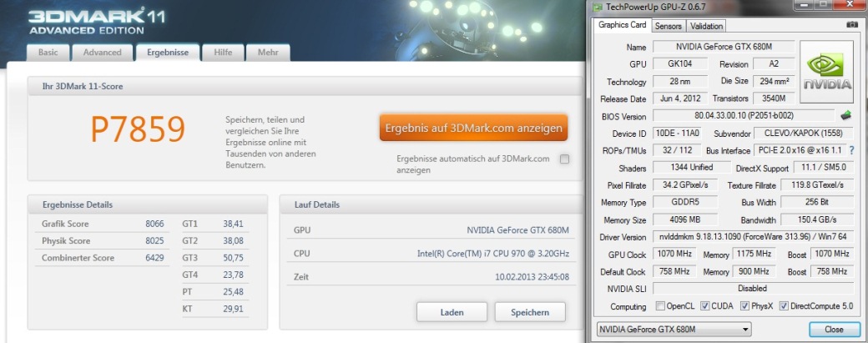Click the GPU-Z Name field
This screenshot has height=343, width=868.
(x=724, y=47)
